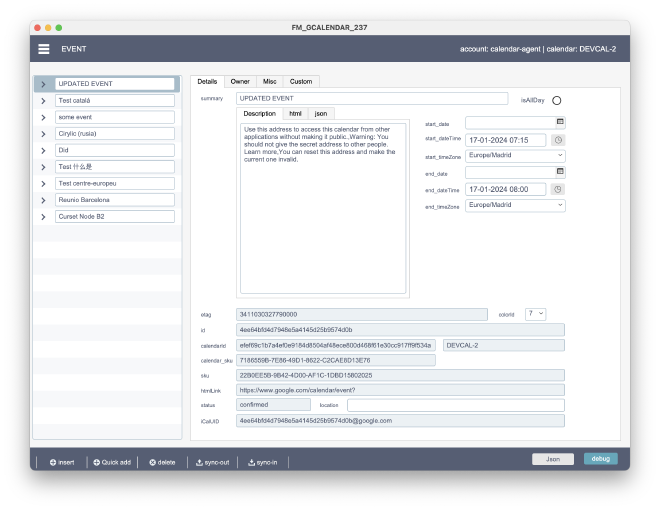Click the insert button
The height and width of the screenshot is (510, 660).
(62, 462)
